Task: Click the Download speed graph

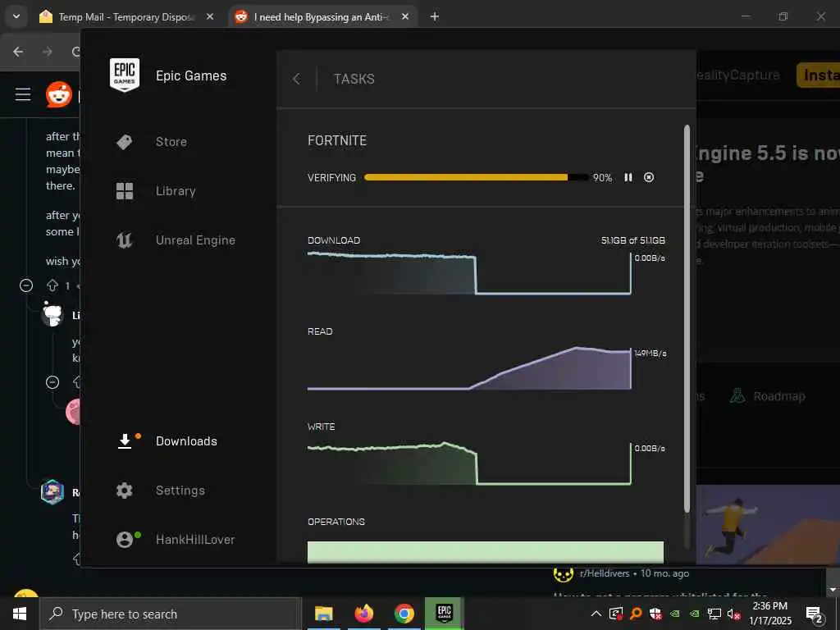Action: pos(469,273)
